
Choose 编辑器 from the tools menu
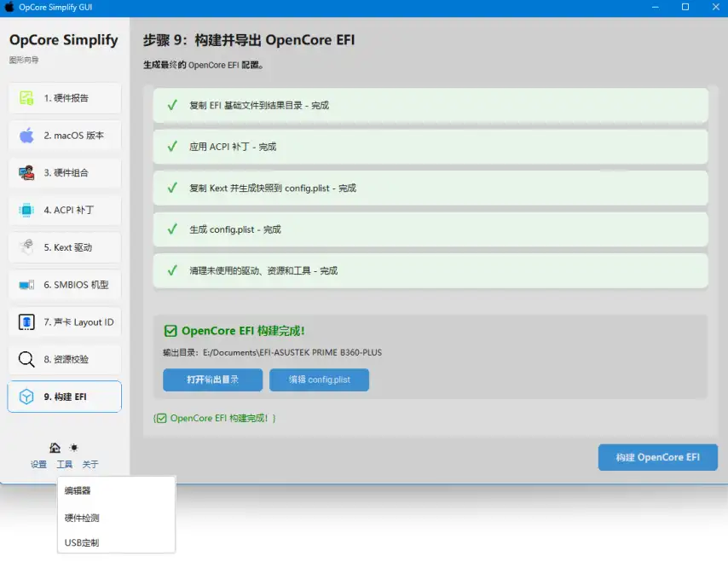pos(78,491)
